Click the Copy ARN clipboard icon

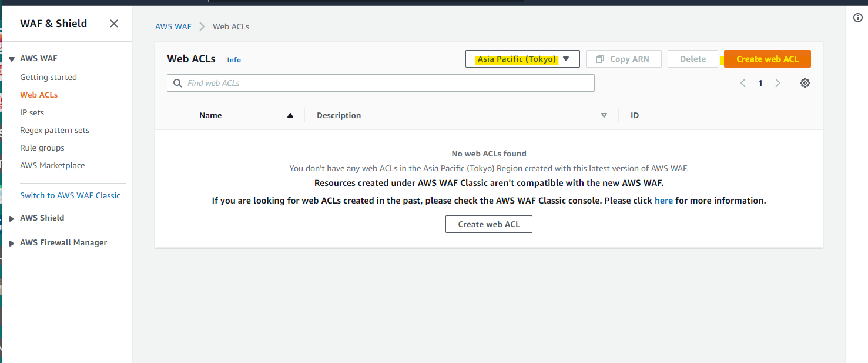(599, 58)
